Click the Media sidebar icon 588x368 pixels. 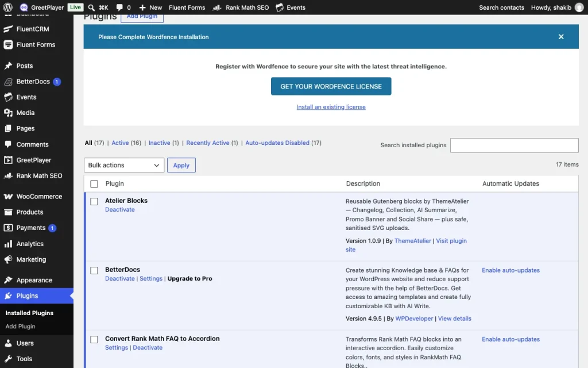tap(8, 113)
